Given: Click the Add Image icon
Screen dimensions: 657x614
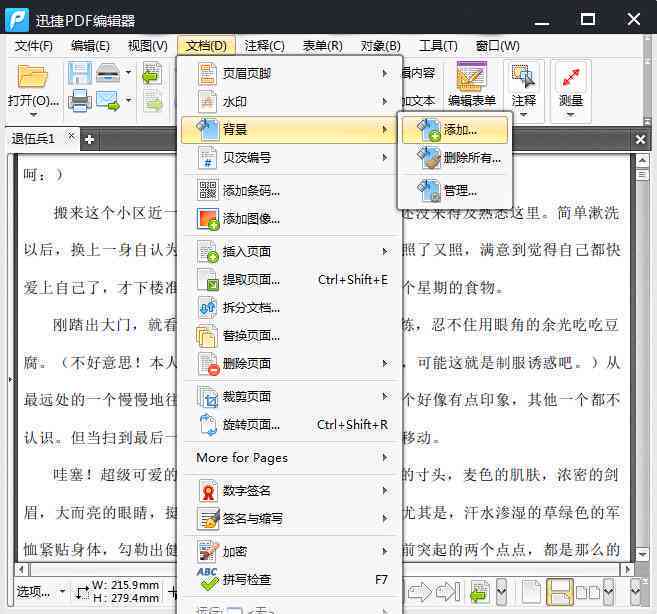Looking at the screenshot, I should 208,219.
